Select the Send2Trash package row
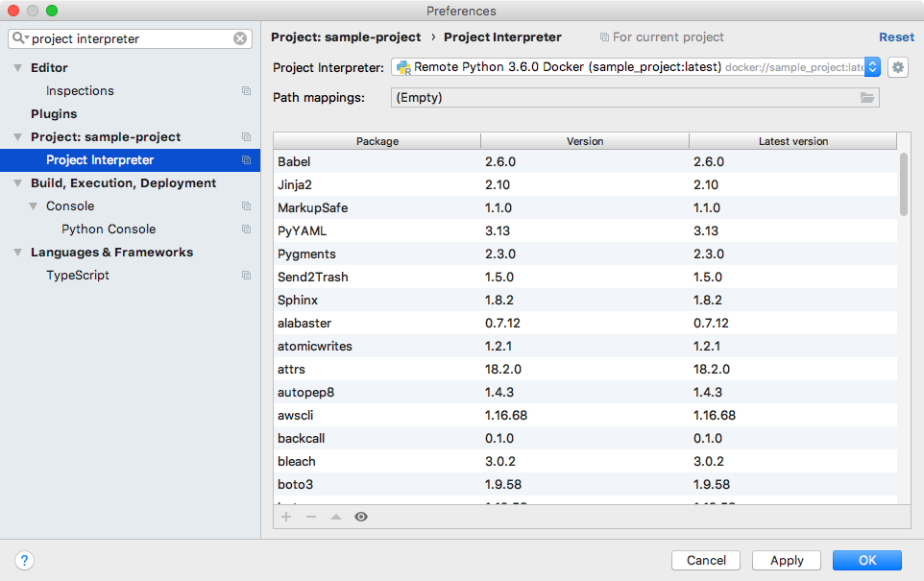 pos(585,277)
